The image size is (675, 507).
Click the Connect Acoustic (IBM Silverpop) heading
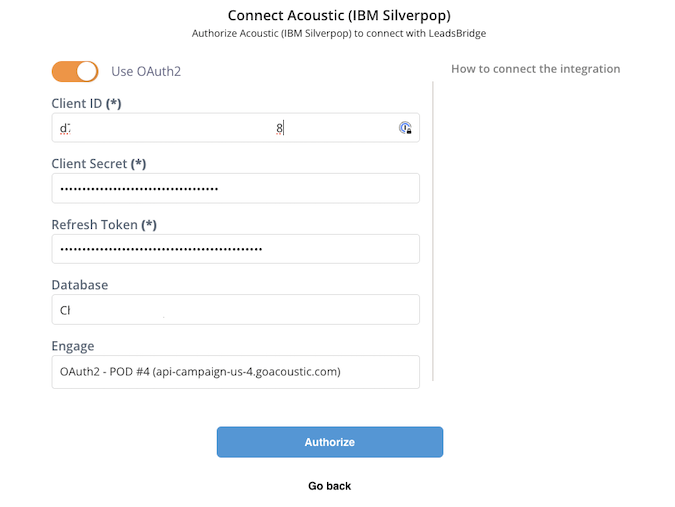pos(339,15)
